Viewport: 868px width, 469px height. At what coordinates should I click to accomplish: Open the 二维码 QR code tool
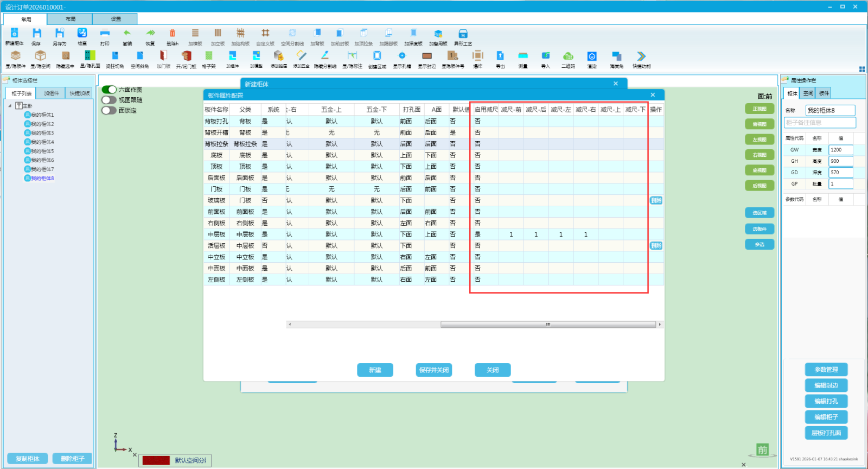click(568, 58)
